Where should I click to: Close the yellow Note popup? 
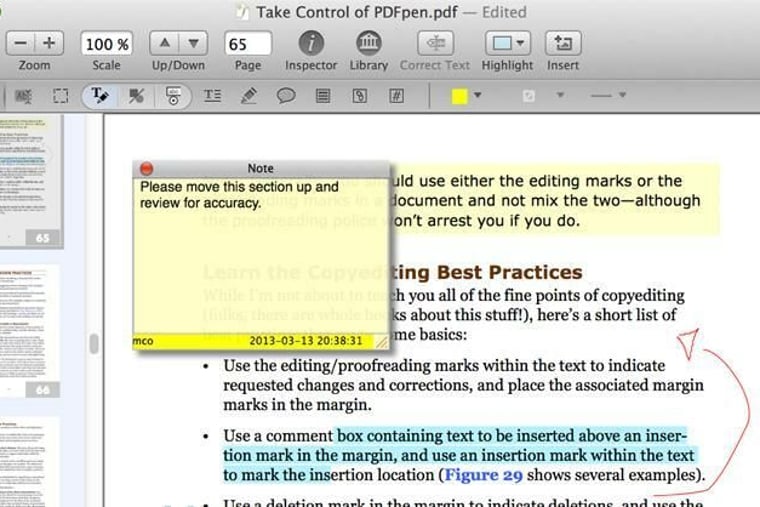pyautogui.click(x=146, y=169)
